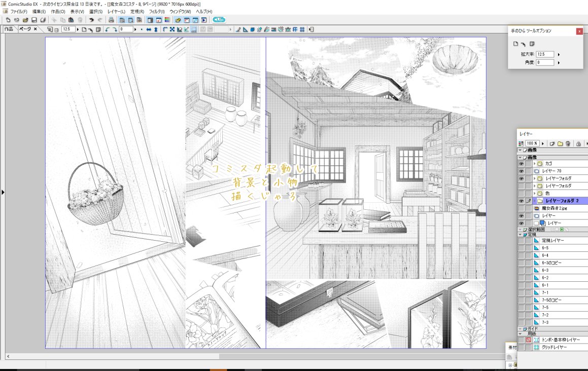Select ruler layer 6-3のコピー
The height and width of the screenshot is (371, 588).
coord(560,263)
